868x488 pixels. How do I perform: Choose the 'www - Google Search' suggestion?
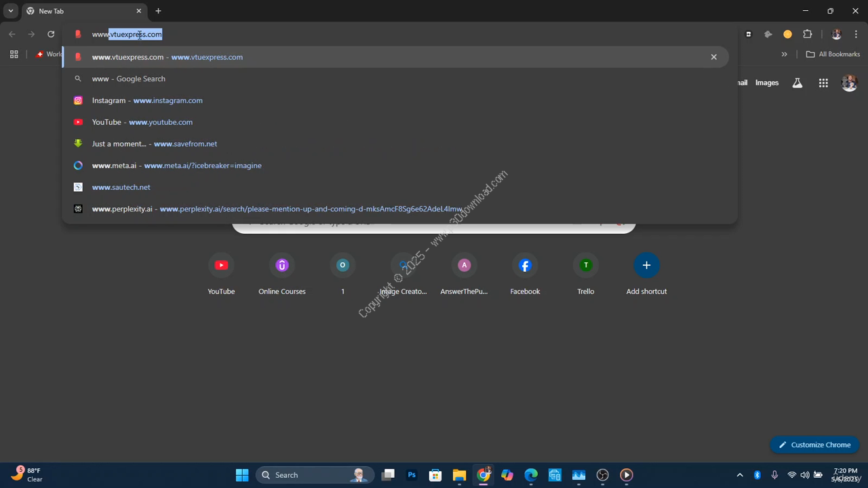click(x=395, y=79)
